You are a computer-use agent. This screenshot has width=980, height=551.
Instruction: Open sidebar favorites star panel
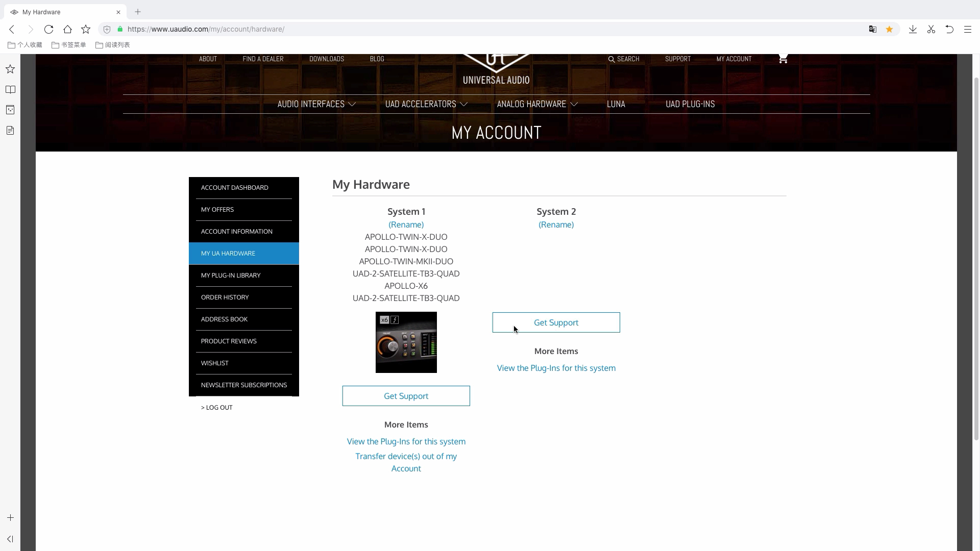(10, 69)
